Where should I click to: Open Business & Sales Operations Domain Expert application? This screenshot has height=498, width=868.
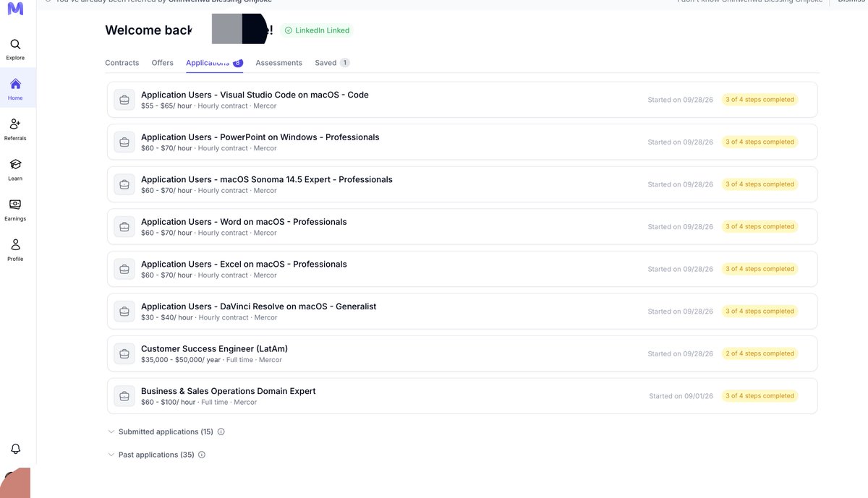(462, 396)
